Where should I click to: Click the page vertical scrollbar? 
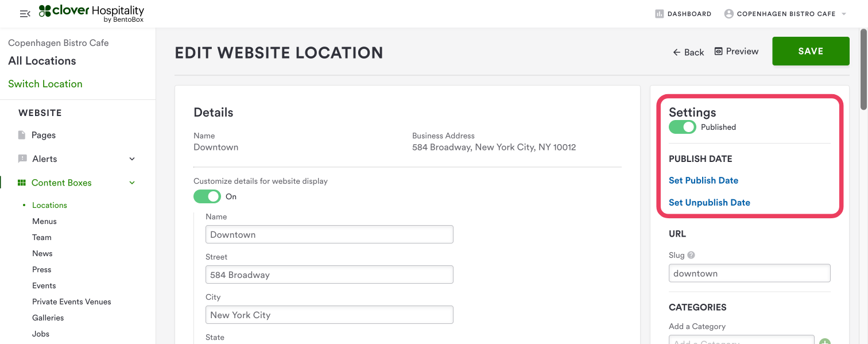[x=863, y=69]
